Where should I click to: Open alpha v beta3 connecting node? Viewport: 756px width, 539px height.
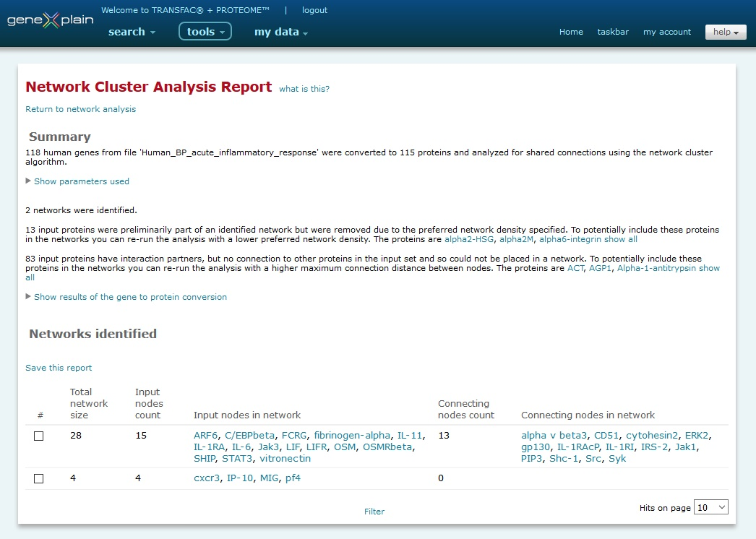(554, 436)
